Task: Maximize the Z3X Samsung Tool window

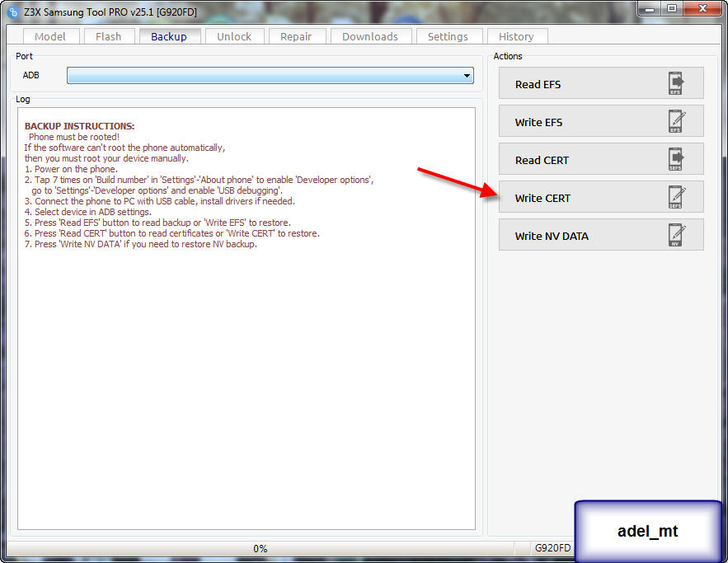Action: point(671,9)
